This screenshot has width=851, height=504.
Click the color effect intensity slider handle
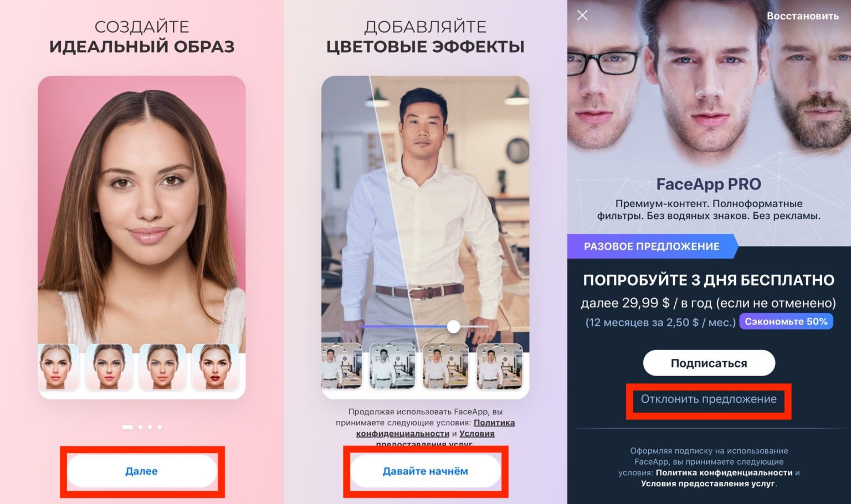(x=453, y=327)
